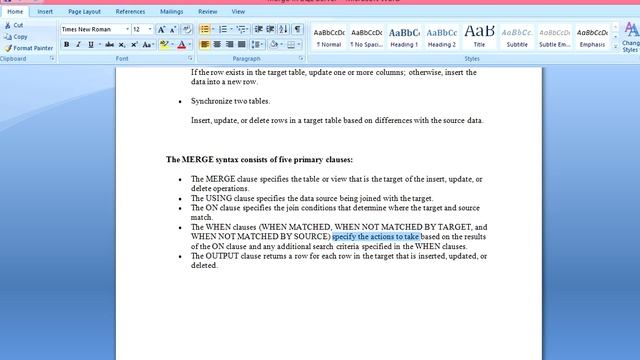This screenshot has width=640, height=360.
Task: Apply the yellow text highlight color
Action: (164, 44)
